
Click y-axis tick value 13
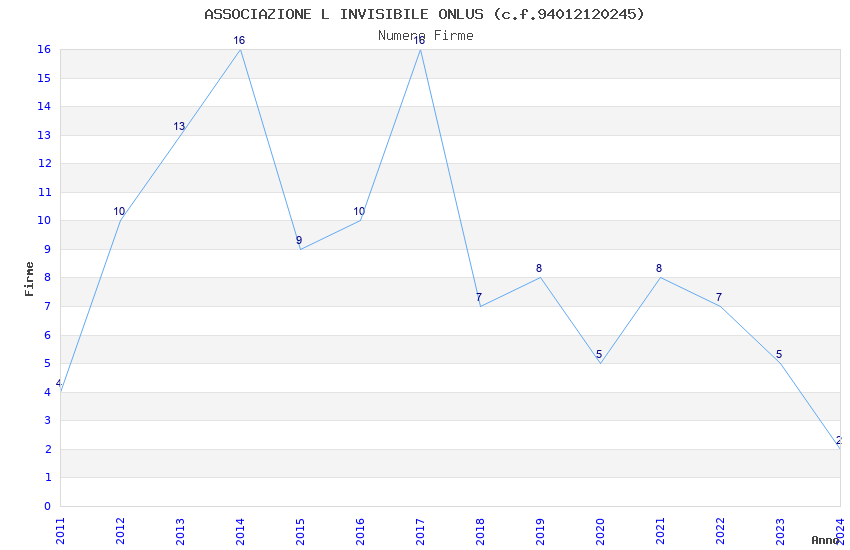click(44, 135)
